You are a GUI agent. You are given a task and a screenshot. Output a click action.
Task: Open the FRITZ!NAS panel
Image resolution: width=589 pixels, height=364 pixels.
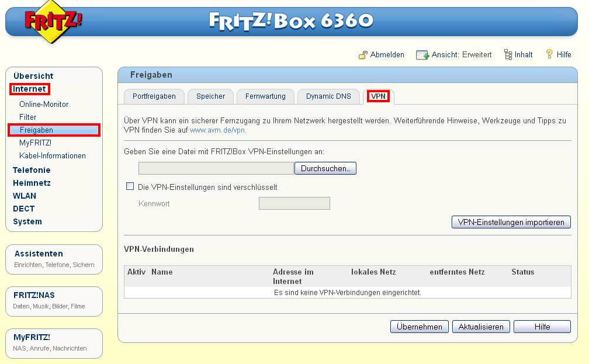pyautogui.click(x=54, y=301)
